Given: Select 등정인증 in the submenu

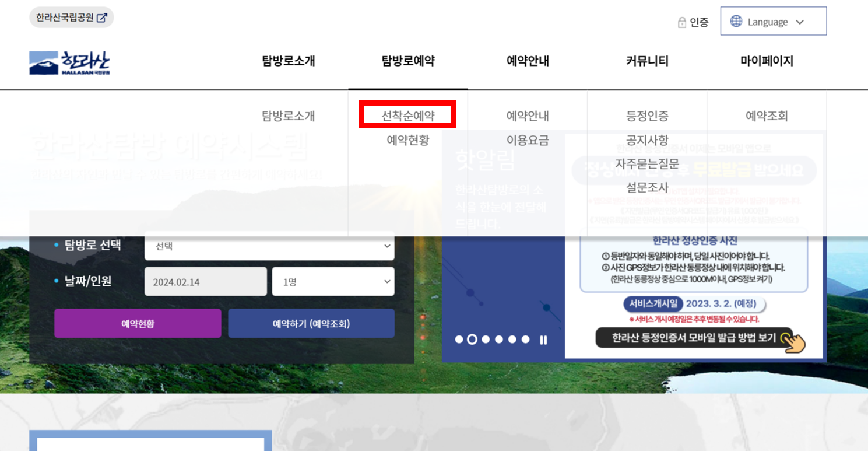Looking at the screenshot, I should 647,116.
